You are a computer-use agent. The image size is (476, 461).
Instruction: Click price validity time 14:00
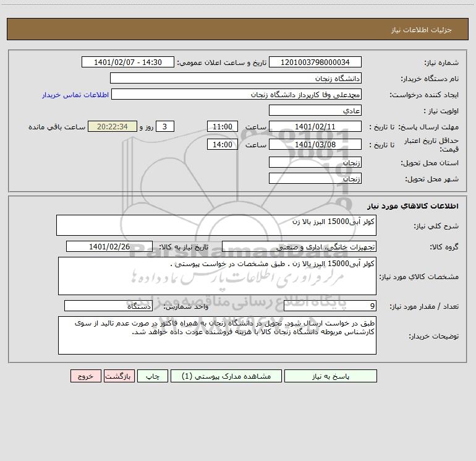pyautogui.click(x=222, y=144)
